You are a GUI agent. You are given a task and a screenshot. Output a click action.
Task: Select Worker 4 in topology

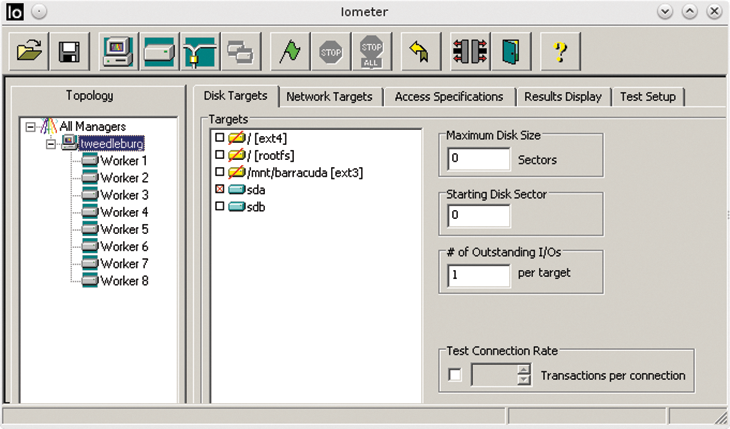tap(124, 212)
